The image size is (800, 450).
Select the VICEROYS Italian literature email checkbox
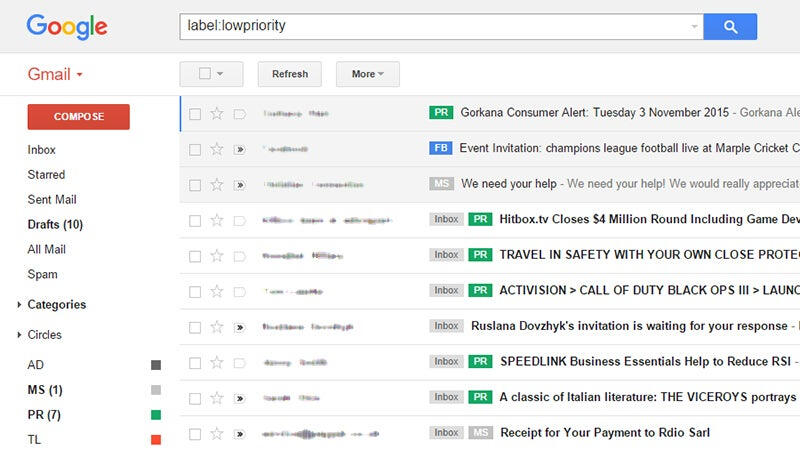click(195, 398)
